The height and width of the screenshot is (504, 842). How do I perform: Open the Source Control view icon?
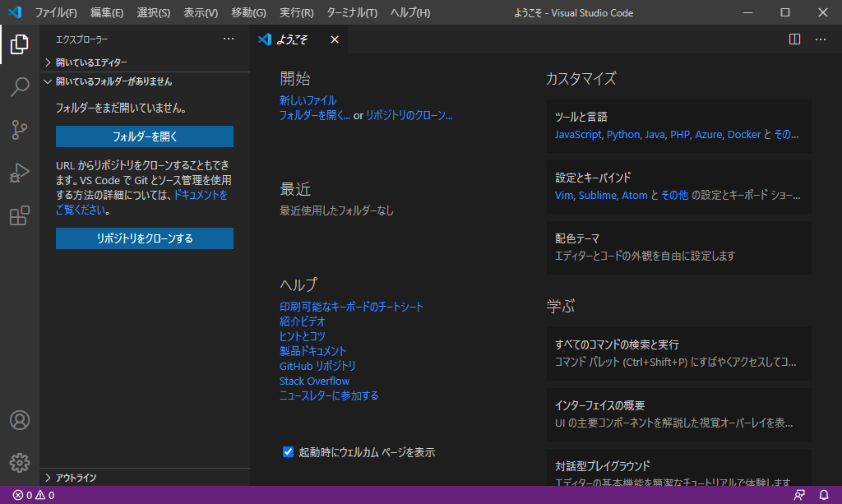(x=20, y=129)
